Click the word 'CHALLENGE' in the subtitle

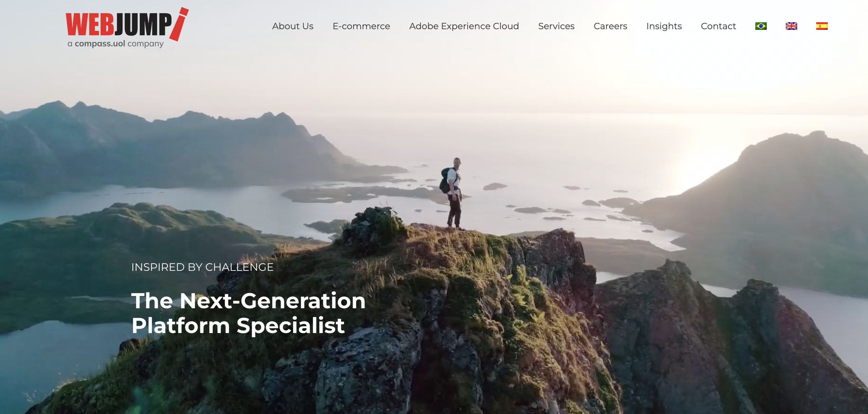(x=239, y=267)
